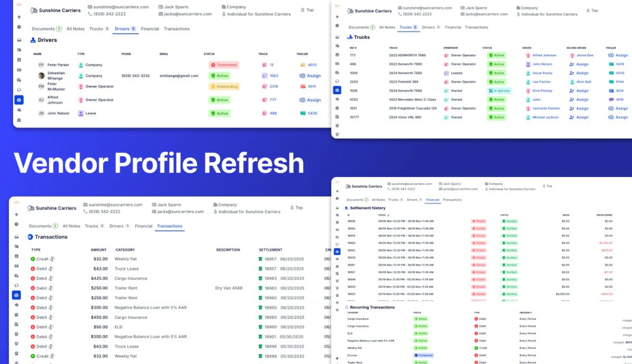Viewport: 632px width, 364px height.
Task: Click In Service status for truck 1008
Action: [499, 91]
